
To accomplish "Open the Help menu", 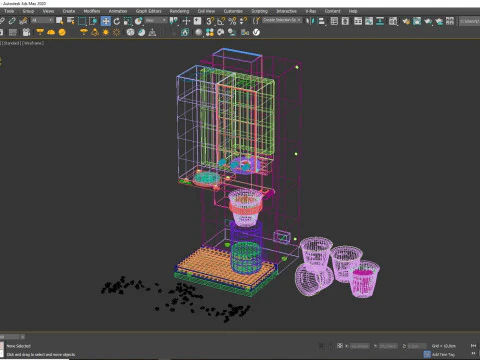I will pos(353,11).
